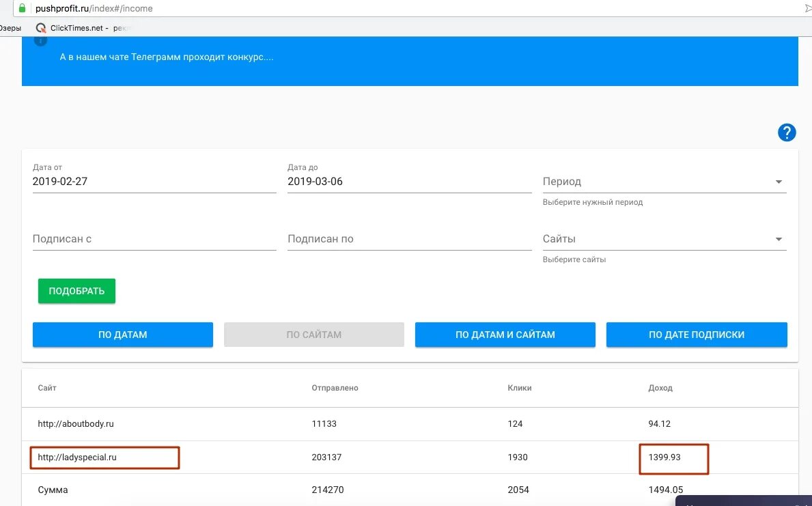Click the info icon in blue banner
Screen dimensions: 812x506
(40, 40)
